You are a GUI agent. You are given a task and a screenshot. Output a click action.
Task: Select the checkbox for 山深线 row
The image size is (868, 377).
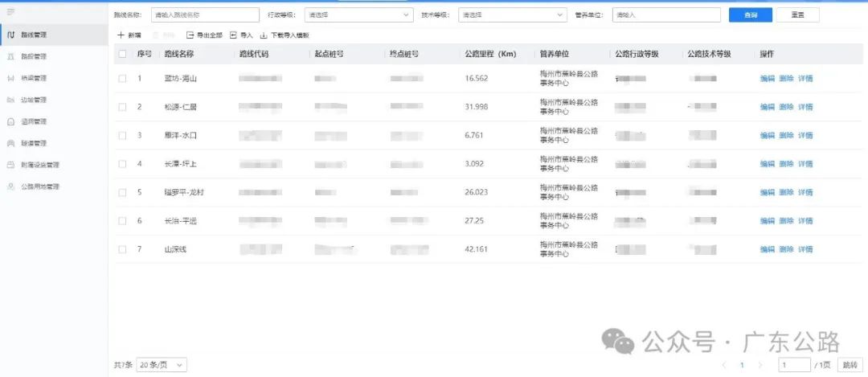(x=122, y=249)
